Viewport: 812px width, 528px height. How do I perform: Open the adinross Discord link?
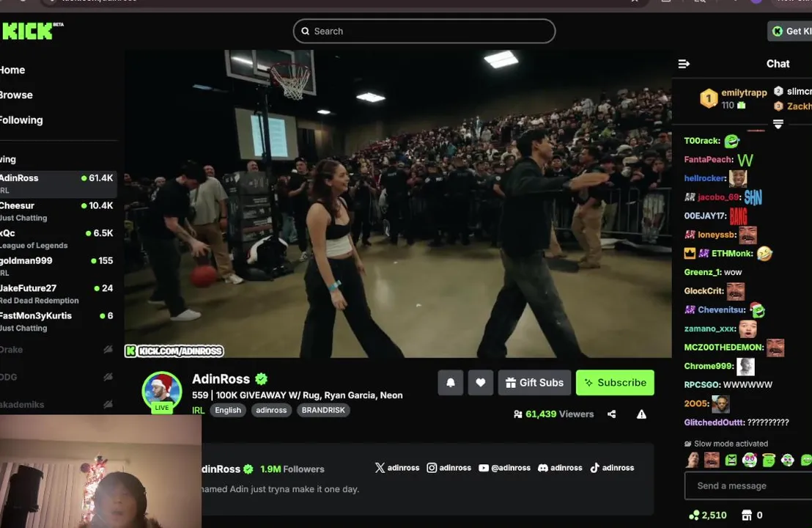click(560, 467)
